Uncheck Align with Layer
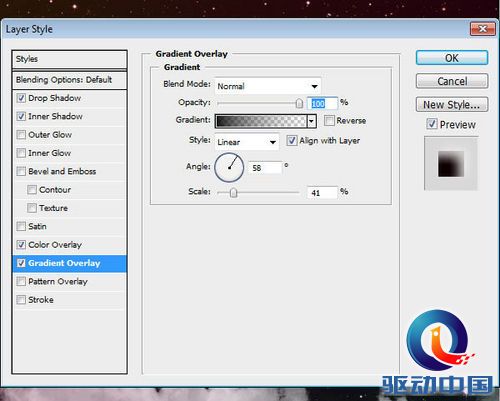The width and height of the screenshot is (500, 401). [x=292, y=140]
